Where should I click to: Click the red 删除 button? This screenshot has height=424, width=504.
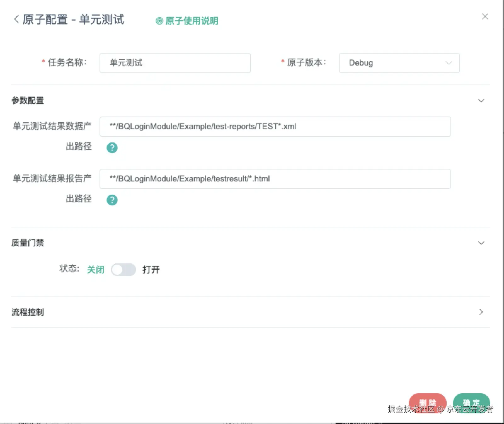(427, 403)
